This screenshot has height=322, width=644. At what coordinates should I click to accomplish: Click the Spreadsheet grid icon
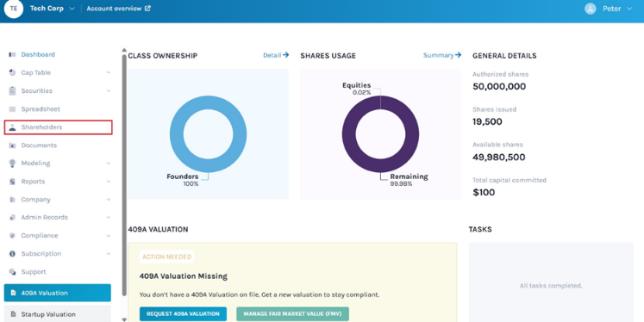coord(12,109)
